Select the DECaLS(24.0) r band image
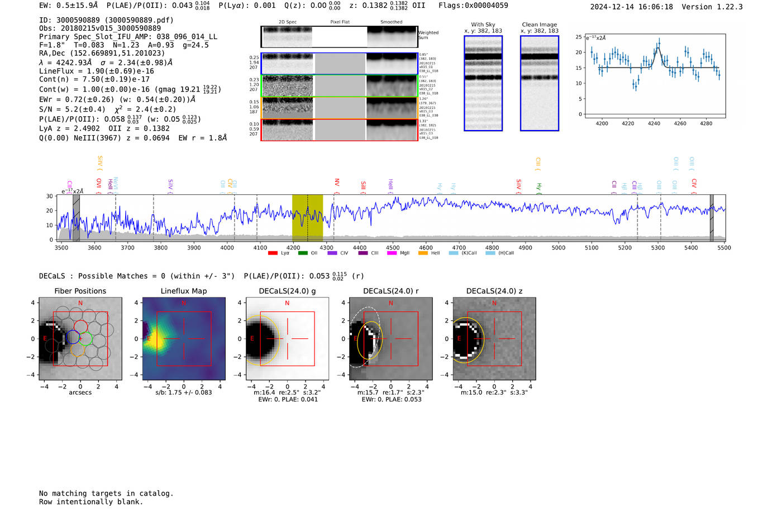 (x=390, y=338)
